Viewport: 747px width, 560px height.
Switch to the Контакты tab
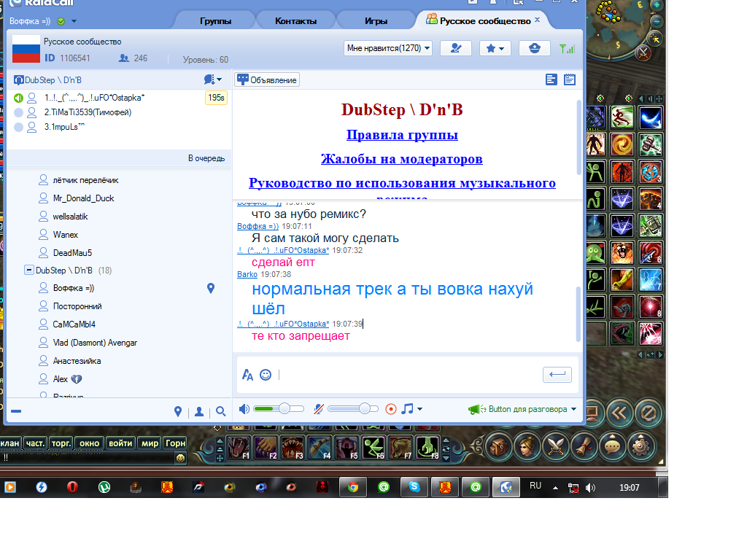295,21
